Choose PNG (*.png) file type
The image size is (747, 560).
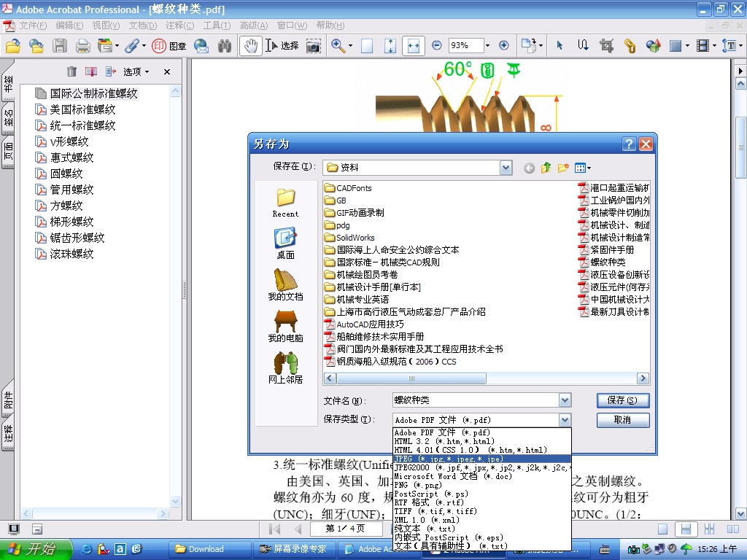click(481, 485)
